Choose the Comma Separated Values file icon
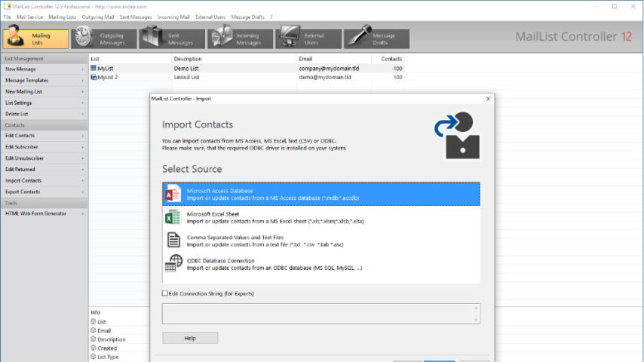This screenshot has width=644, height=362. (173, 241)
